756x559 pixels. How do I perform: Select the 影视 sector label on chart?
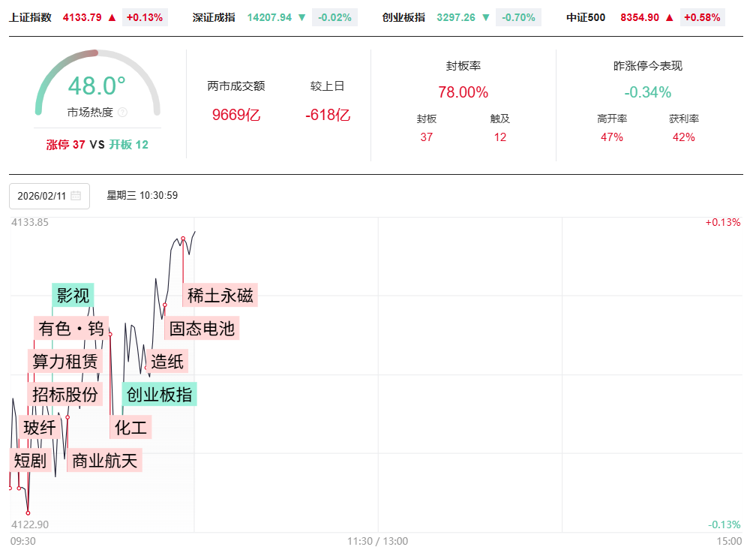point(73,295)
